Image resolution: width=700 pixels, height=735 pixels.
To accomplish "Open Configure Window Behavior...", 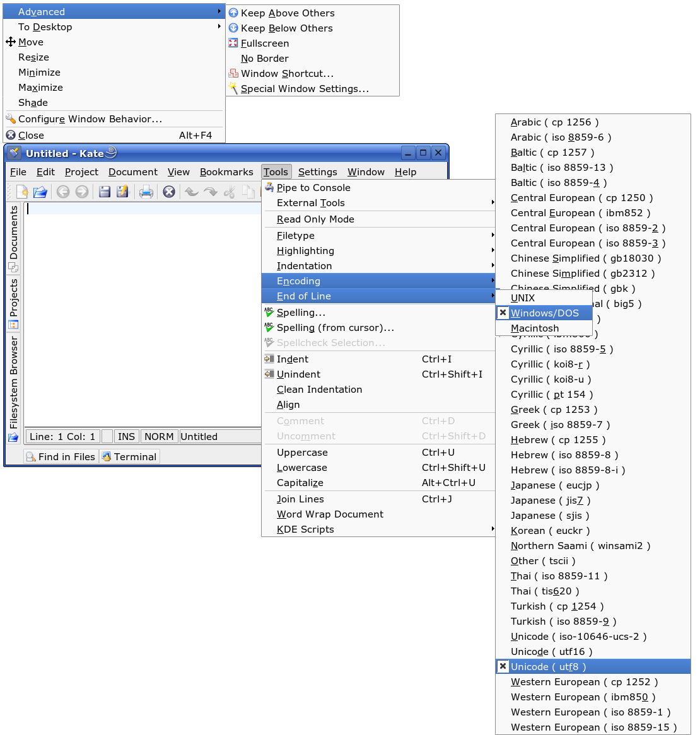I will [x=114, y=119].
